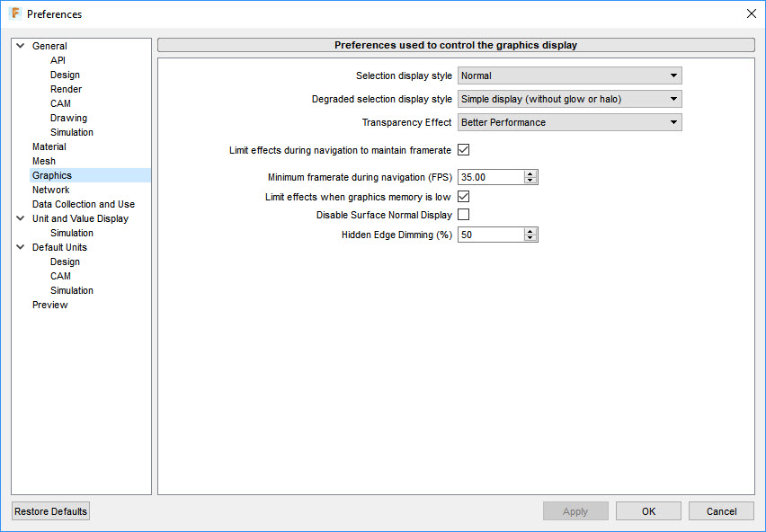This screenshot has height=532, width=766.
Task: Open Preview preferences page
Action: point(49,305)
